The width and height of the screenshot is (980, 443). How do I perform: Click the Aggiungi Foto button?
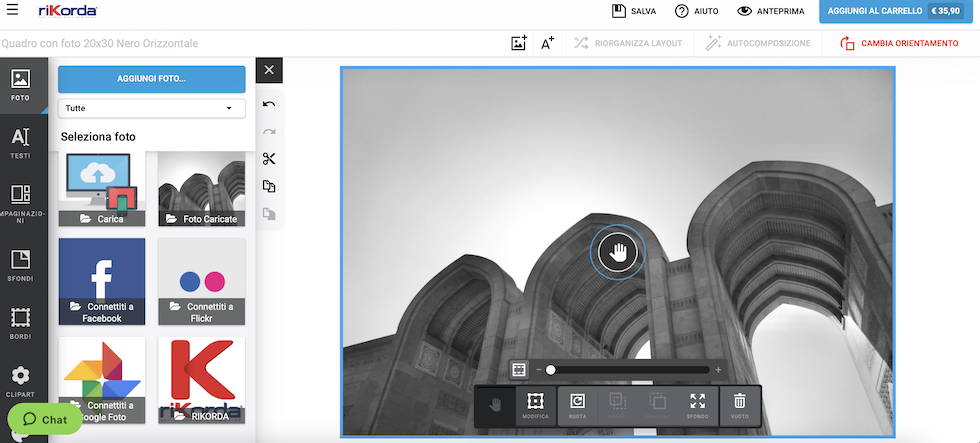(x=151, y=78)
